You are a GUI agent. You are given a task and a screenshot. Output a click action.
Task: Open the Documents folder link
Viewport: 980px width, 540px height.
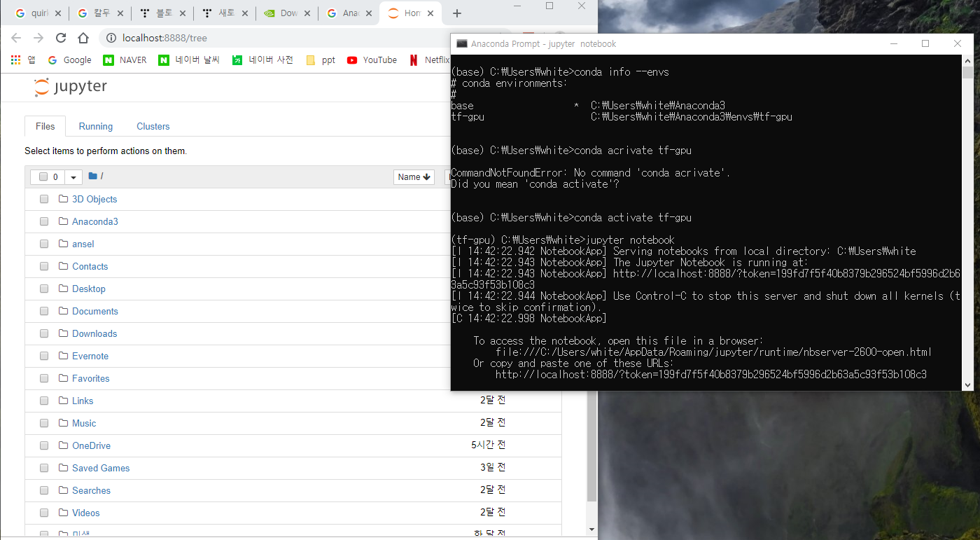[95, 311]
